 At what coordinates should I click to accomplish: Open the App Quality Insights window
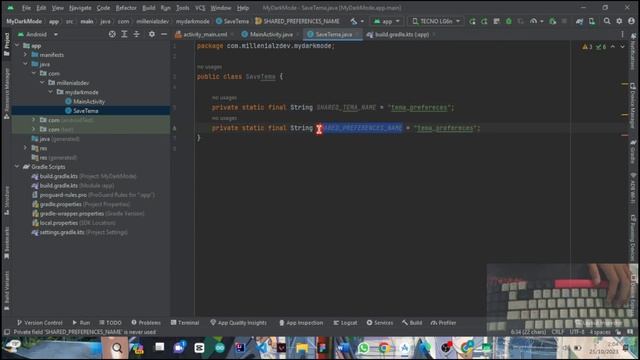point(238,323)
